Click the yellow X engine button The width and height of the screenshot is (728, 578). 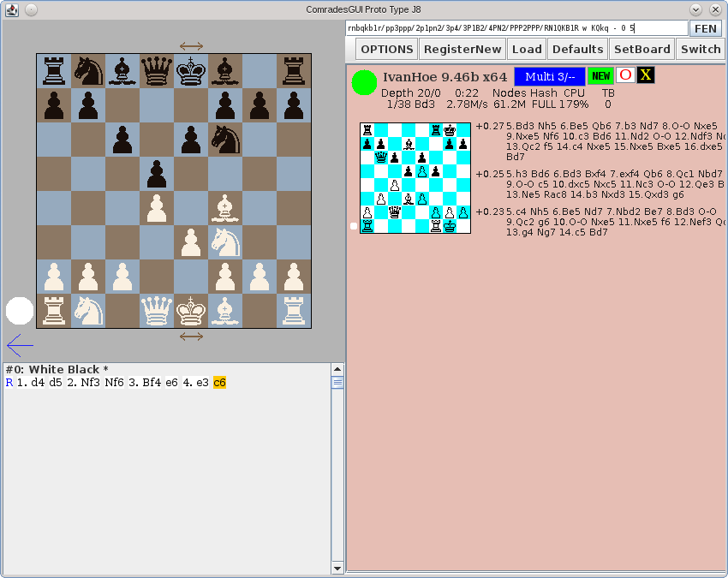(x=646, y=75)
